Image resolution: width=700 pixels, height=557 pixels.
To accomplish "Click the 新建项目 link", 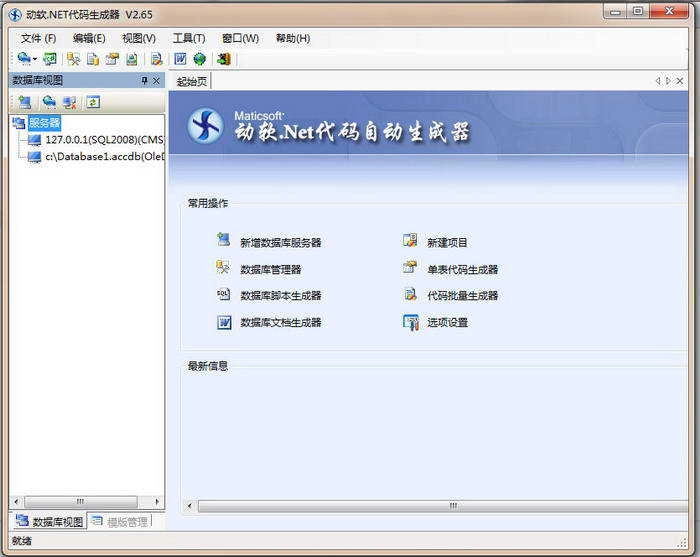I will (x=447, y=243).
